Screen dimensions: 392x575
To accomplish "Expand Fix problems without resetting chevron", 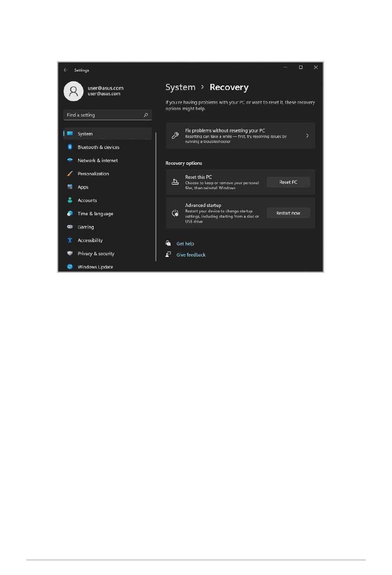I will tap(307, 135).
